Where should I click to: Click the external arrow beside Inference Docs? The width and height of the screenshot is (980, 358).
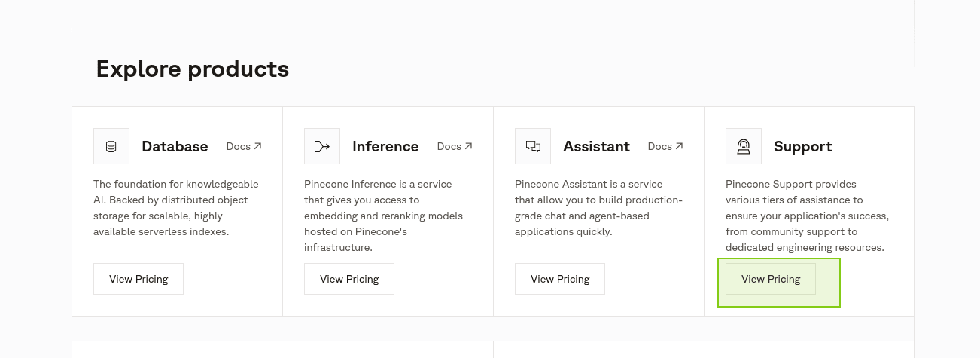pos(468,146)
